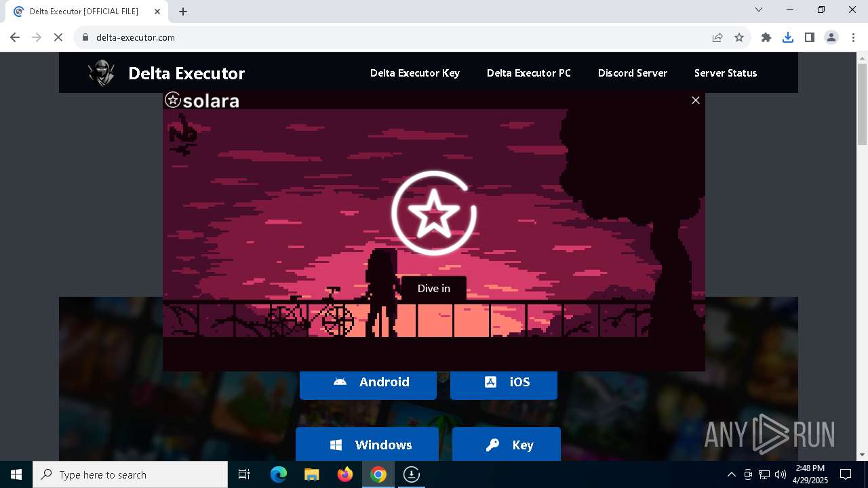This screenshot has height=488, width=868.
Task: Download the Windows version
Action: [367, 445]
